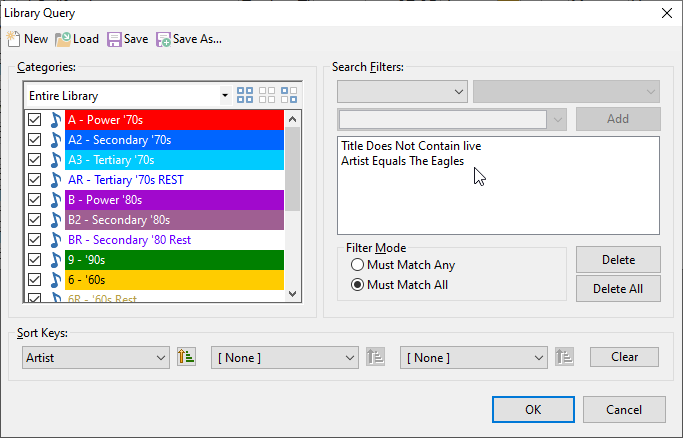Image resolution: width=683 pixels, height=438 pixels.
Task: Select the Must Match Any radio button
Action: 357,265
